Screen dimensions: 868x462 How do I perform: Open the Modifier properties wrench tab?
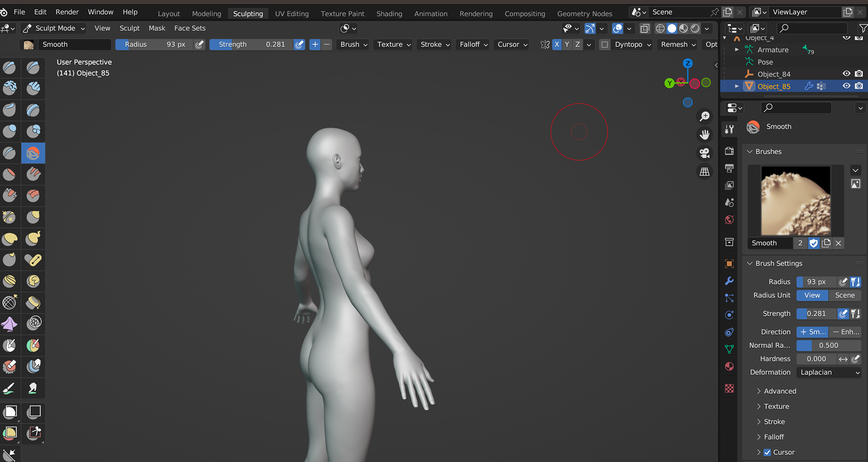(729, 281)
